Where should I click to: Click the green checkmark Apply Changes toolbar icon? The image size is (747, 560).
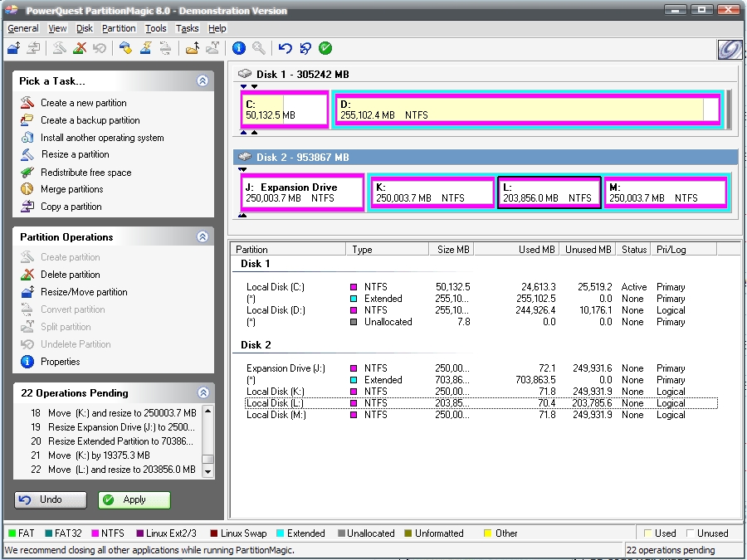coord(325,48)
